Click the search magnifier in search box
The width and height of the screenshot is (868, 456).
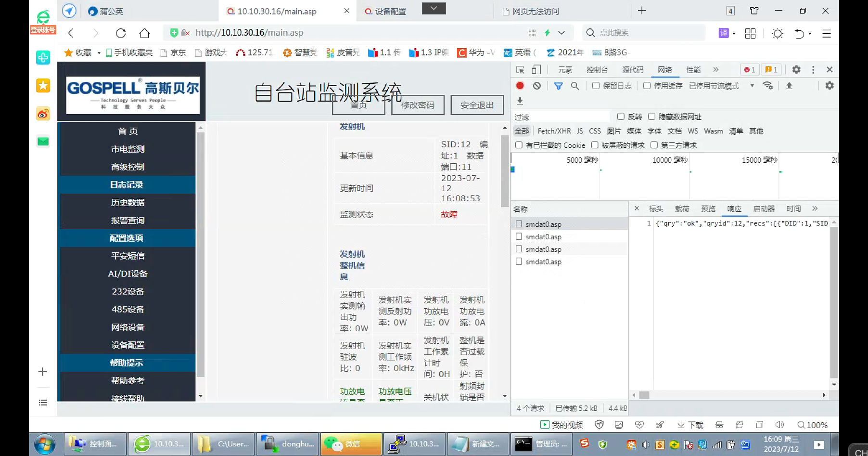(x=590, y=32)
